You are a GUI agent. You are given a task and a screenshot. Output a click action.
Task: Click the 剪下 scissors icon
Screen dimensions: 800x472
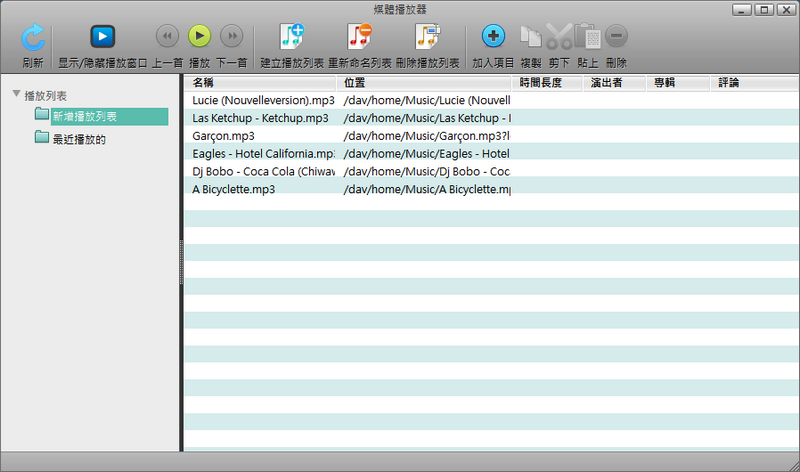click(560, 38)
